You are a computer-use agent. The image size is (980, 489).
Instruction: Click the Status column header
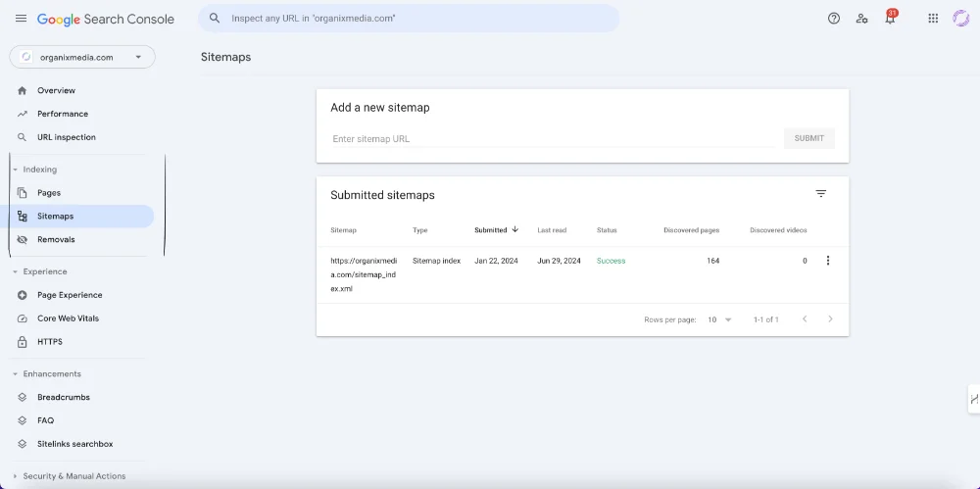coord(607,230)
